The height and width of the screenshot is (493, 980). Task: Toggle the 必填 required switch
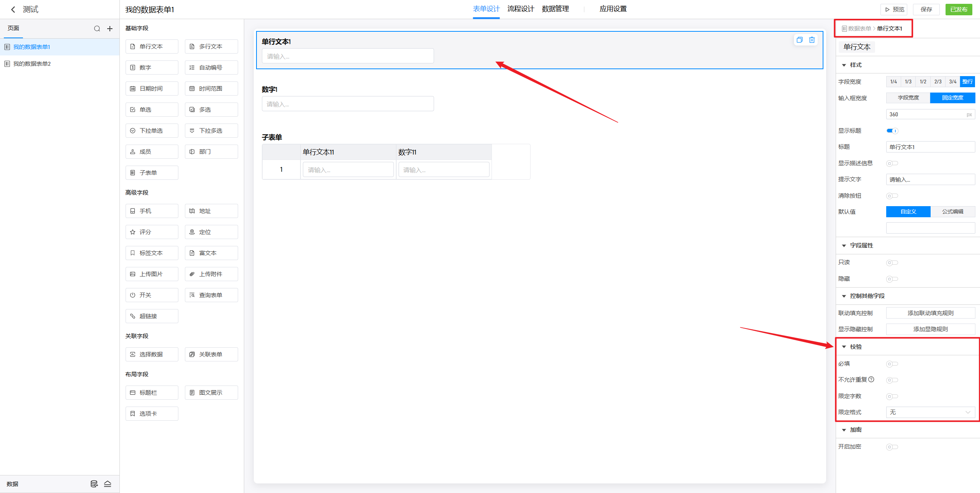pos(892,364)
